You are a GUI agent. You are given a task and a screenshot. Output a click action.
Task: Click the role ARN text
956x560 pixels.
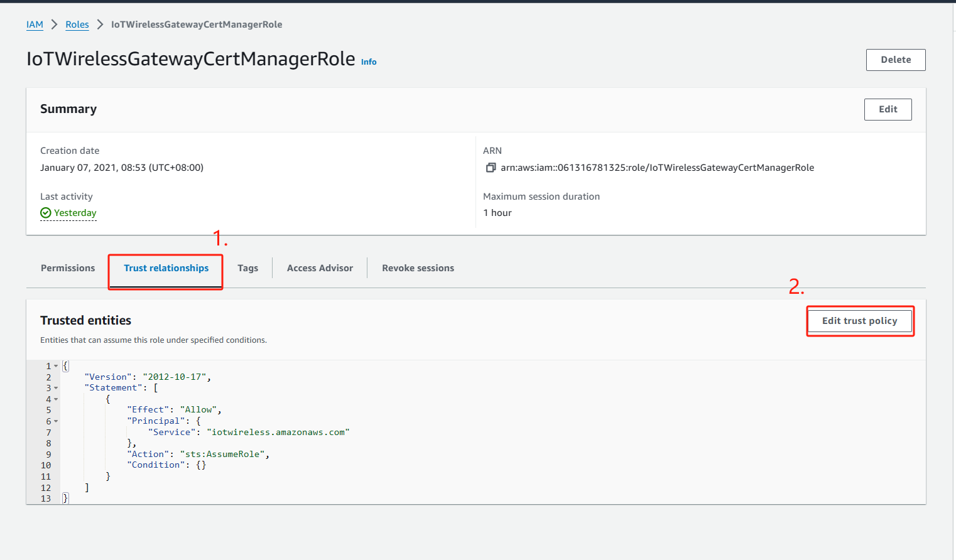657,168
